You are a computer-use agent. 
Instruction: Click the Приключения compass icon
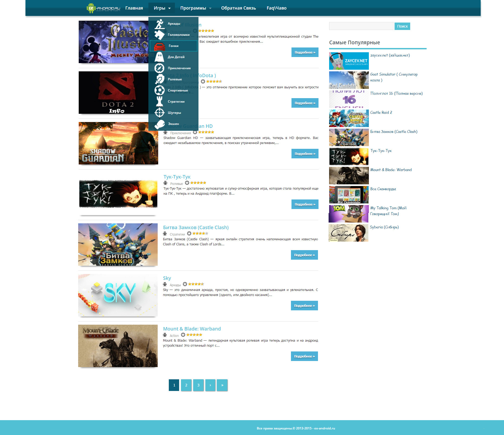click(x=160, y=68)
